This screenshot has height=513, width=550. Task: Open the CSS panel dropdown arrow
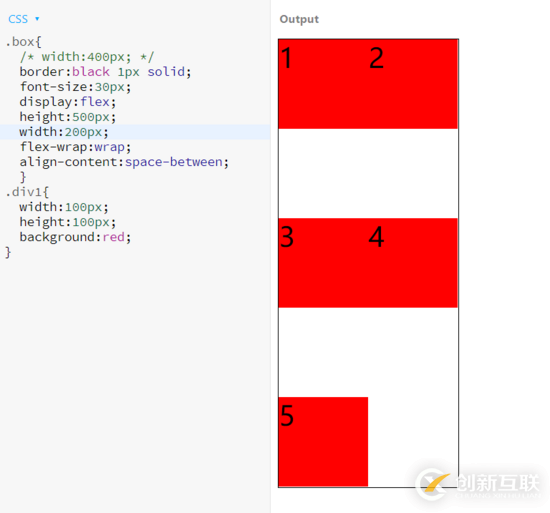37,19
